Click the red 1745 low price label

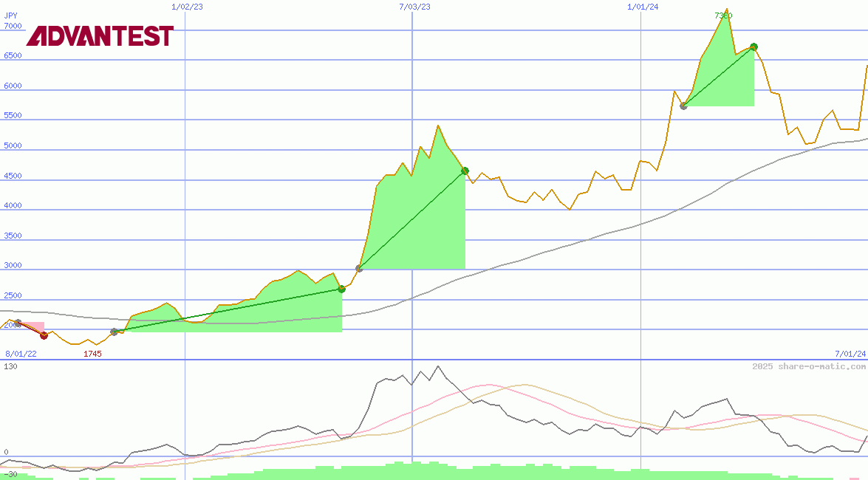(92, 354)
